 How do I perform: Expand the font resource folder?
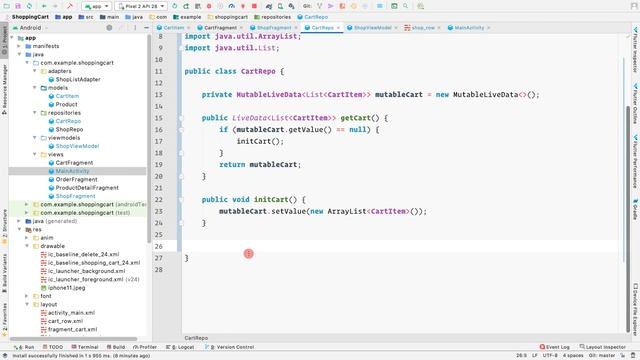pos(27,296)
